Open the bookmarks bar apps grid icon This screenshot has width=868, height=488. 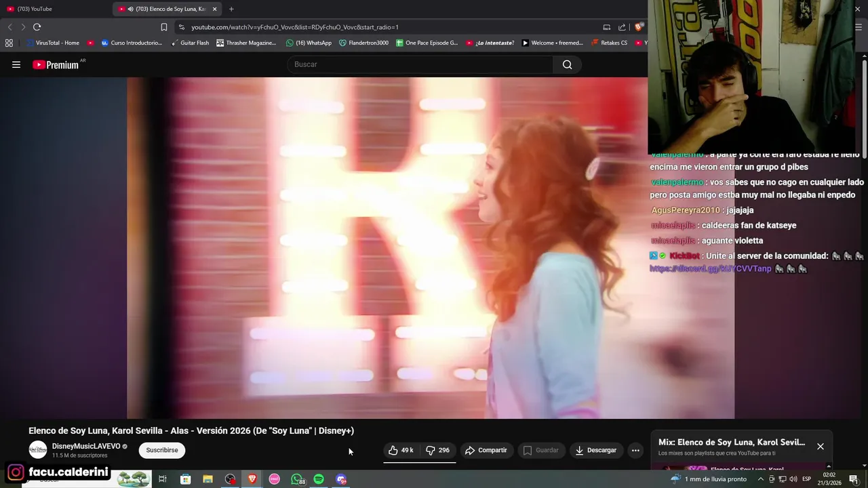9,43
